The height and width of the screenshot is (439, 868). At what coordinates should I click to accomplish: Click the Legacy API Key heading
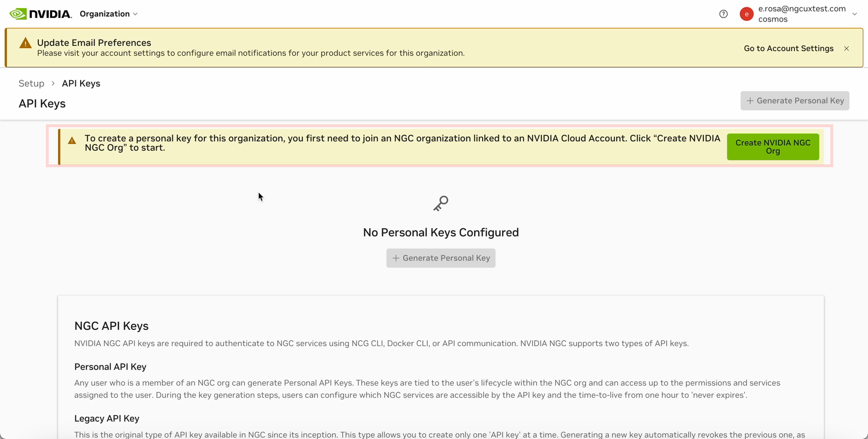(x=107, y=419)
